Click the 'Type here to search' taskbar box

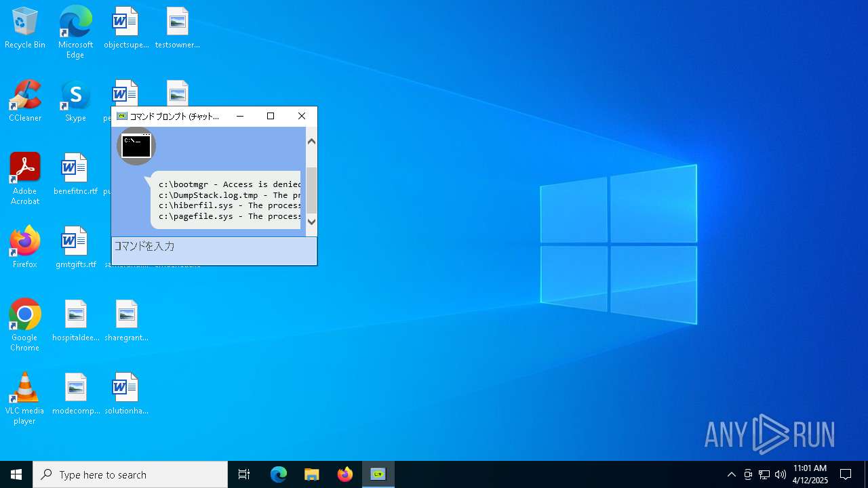[x=130, y=474]
